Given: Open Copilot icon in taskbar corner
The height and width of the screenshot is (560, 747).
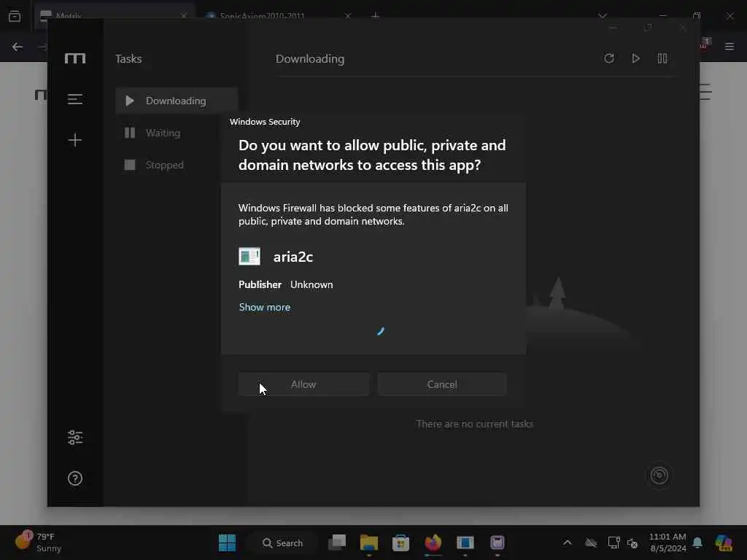Looking at the screenshot, I should coord(724,542).
